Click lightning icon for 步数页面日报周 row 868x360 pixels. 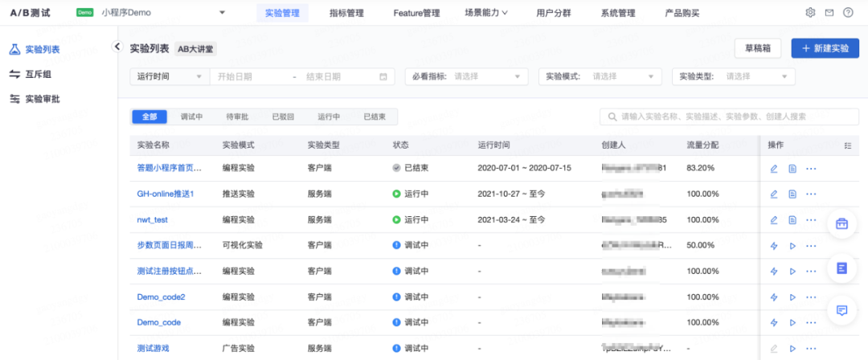point(774,246)
